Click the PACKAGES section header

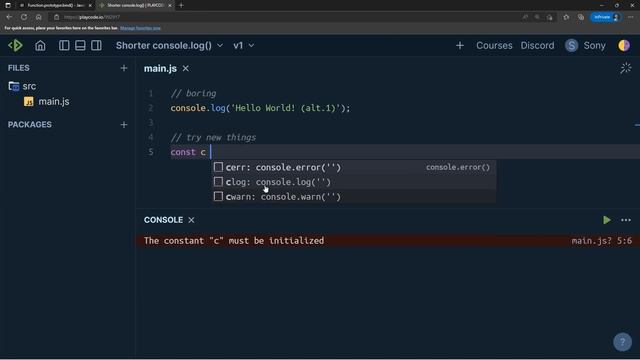click(x=30, y=124)
